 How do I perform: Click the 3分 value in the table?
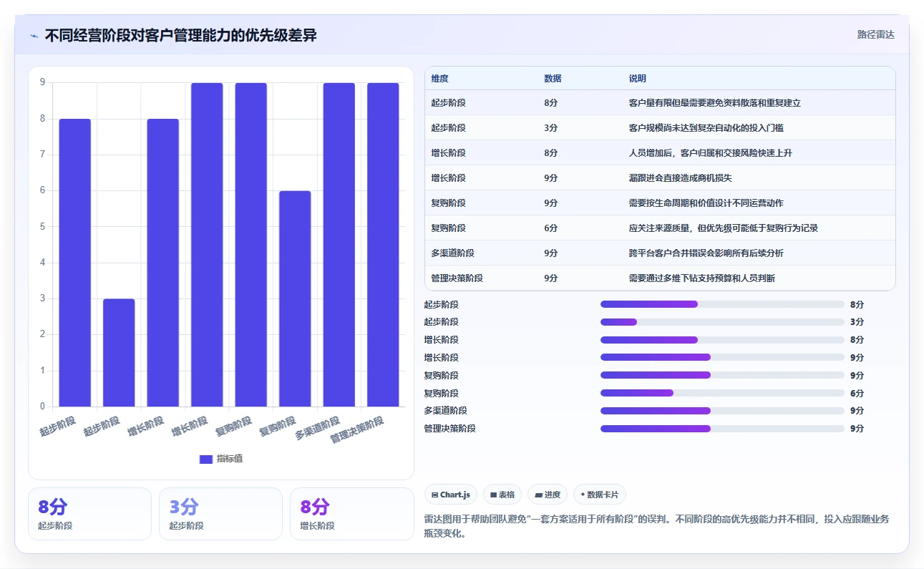pos(550,128)
